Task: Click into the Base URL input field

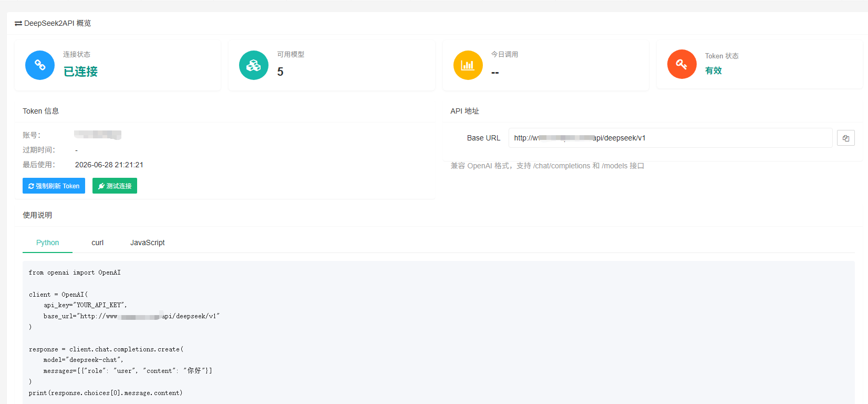Action: [x=670, y=138]
